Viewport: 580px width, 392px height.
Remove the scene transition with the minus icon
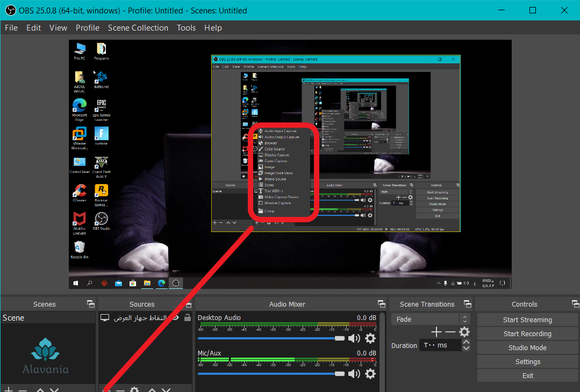point(450,332)
